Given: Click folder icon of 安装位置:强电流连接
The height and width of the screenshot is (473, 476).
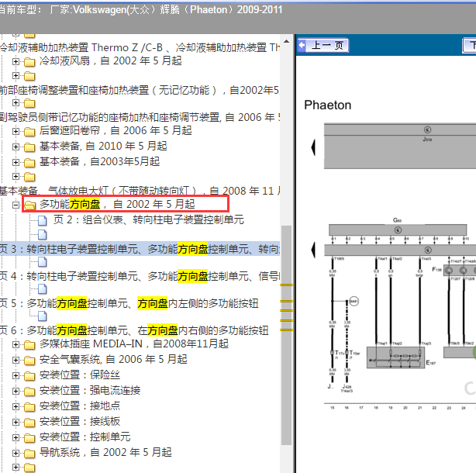Looking at the screenshot, I should pos(29,392).
